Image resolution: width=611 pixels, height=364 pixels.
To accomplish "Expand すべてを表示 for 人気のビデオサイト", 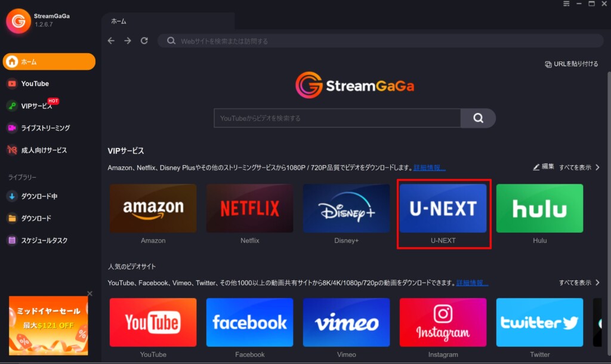I will click(x=579, y=283).
